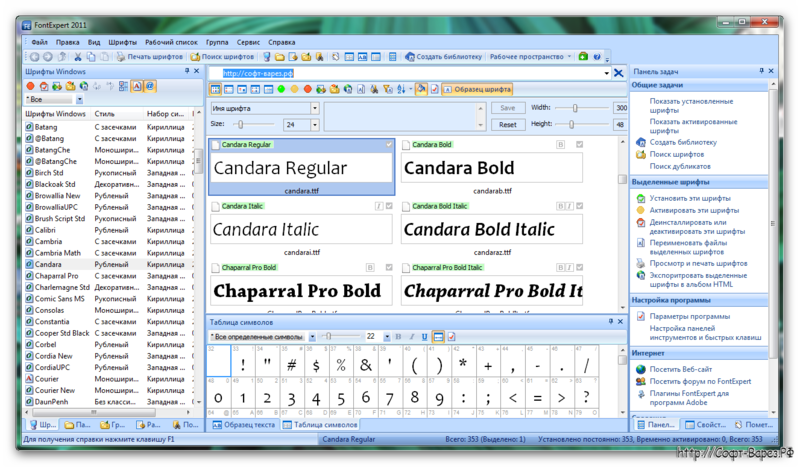
Task: Open the Файл menu
Action: click(x=39, y=42)
